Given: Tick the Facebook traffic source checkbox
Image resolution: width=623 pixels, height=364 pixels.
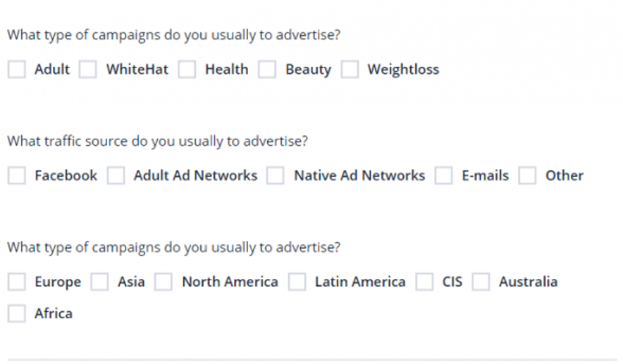Looking at the screenshot, I should tap(17, 175).
